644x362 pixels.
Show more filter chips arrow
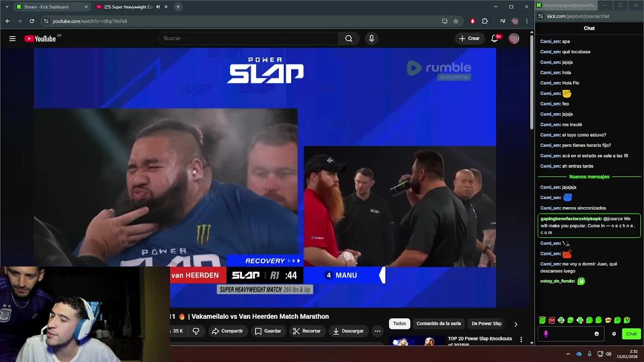tap(516, 324)
